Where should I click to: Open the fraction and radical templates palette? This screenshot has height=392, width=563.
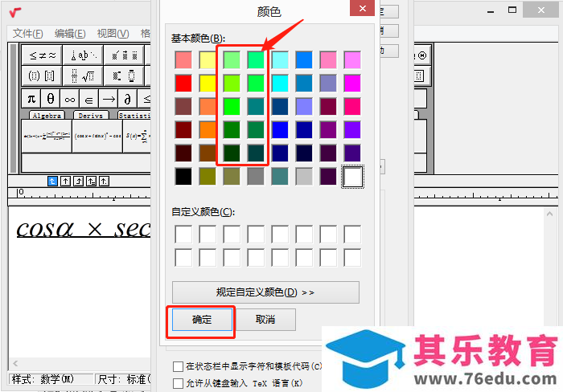(83, 76)
